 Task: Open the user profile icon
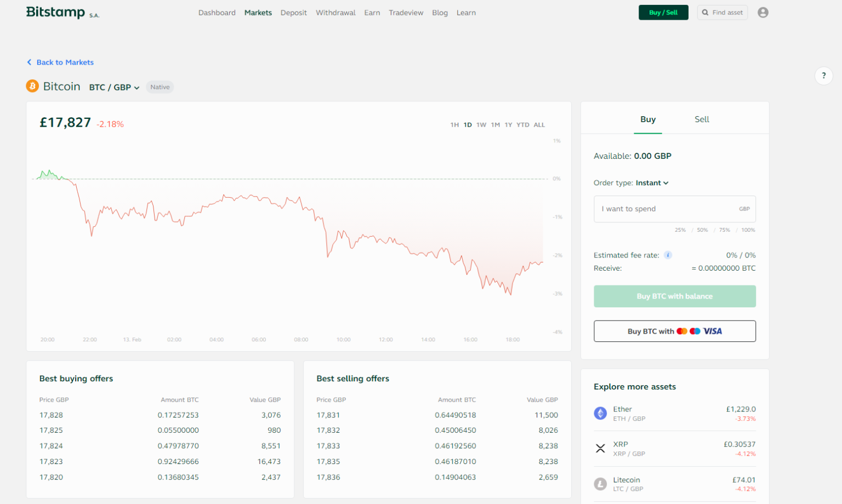coord(763,12)
